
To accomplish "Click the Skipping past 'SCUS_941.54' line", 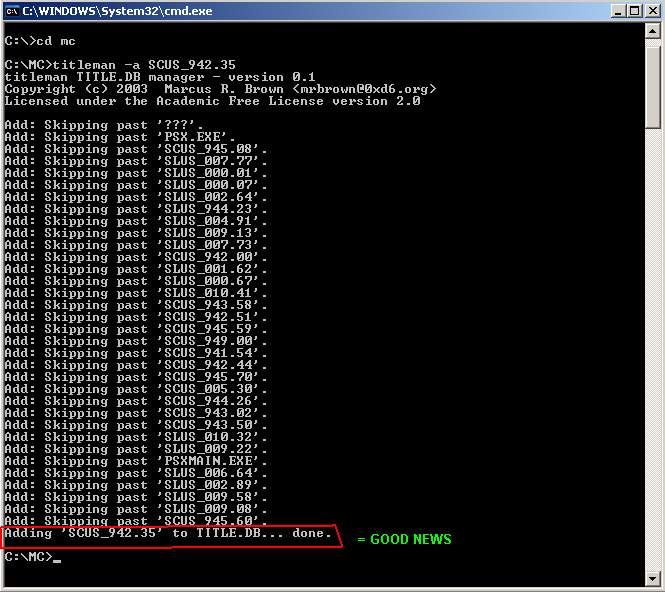I will (x=136, y=353).
